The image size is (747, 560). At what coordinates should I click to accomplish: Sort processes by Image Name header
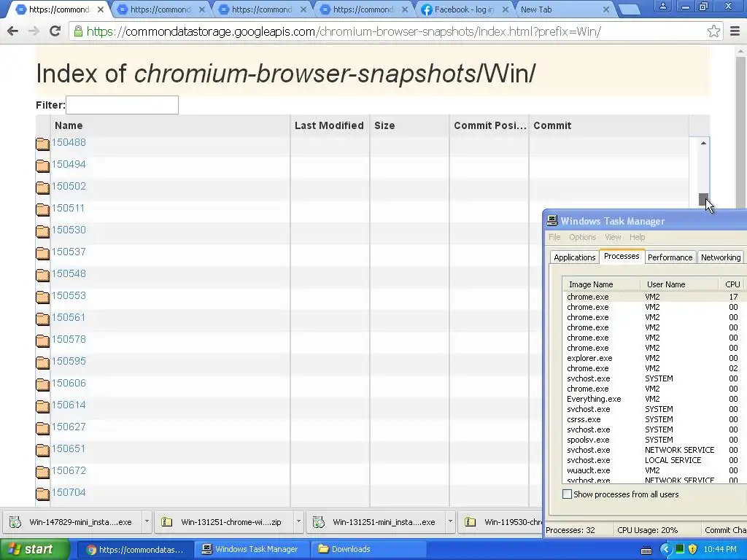click(x=601, y=284)
